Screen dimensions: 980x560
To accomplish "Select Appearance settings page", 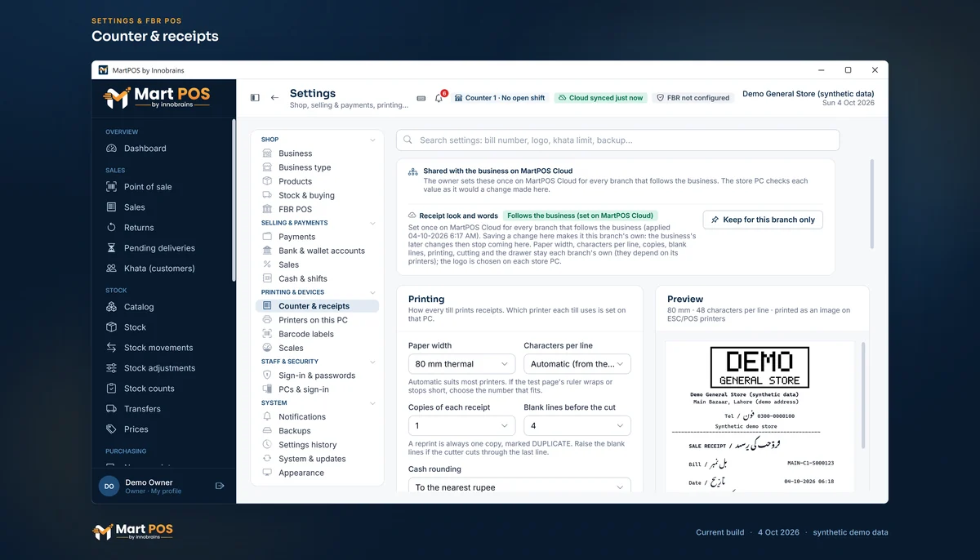I will (x=317, y=473).
